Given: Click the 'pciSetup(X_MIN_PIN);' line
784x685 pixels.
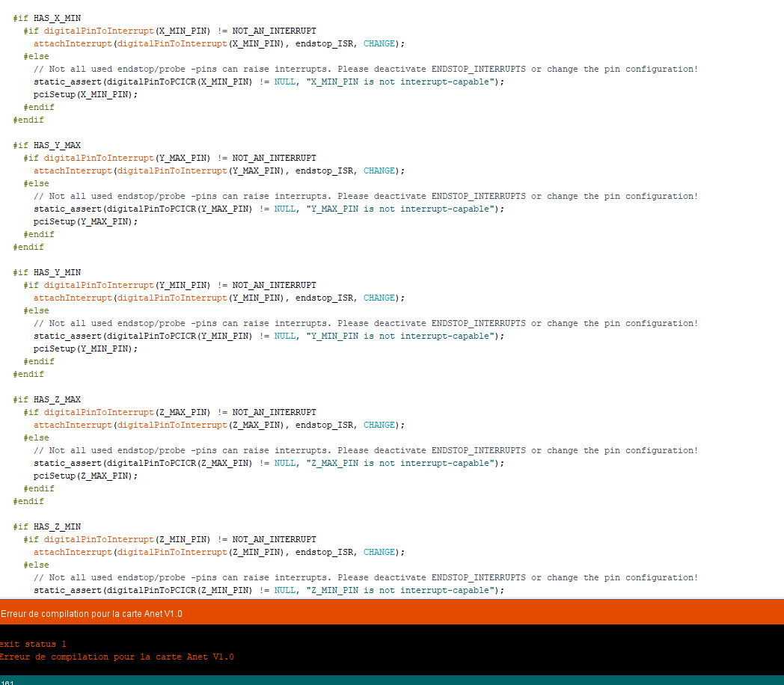Looking at the screenshot, I should click(85, 94).
